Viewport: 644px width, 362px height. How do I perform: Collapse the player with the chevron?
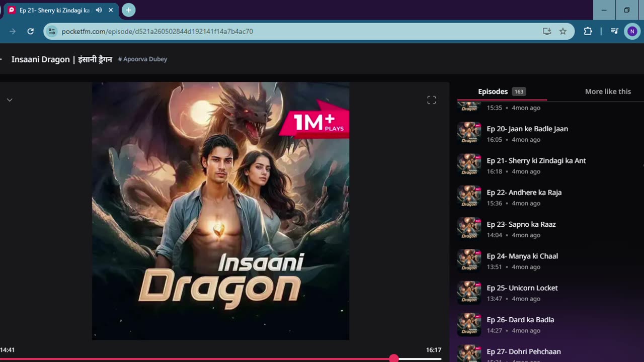(10, 100)
